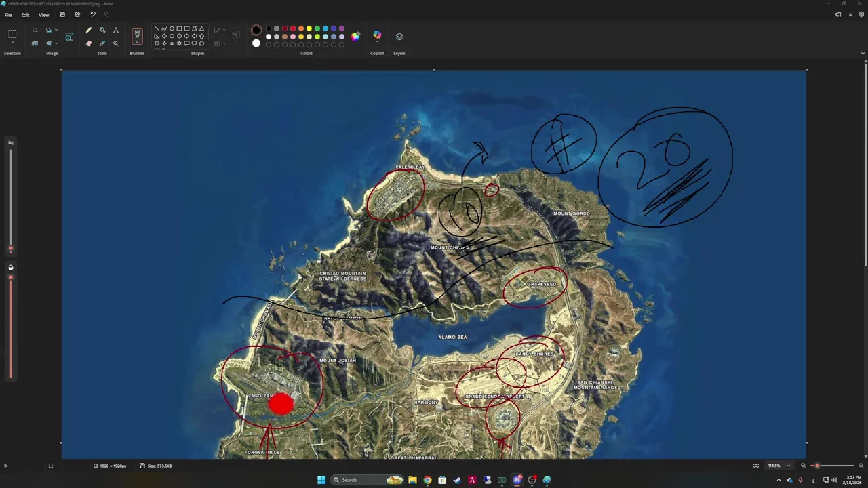Viewport: 868px width, 488px height.
Task: Select the Color 2 white circle
Action: (256, 43)
